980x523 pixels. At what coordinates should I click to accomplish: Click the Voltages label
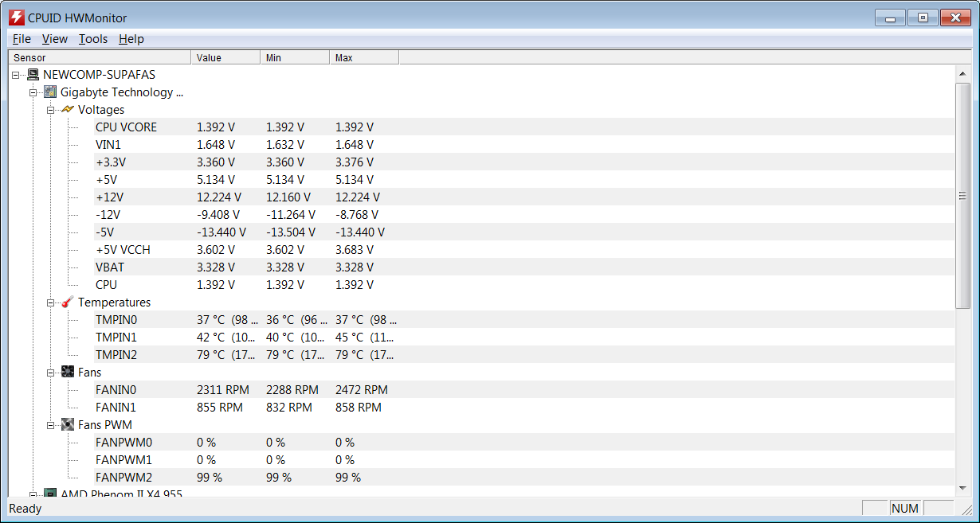coord(101,110)
